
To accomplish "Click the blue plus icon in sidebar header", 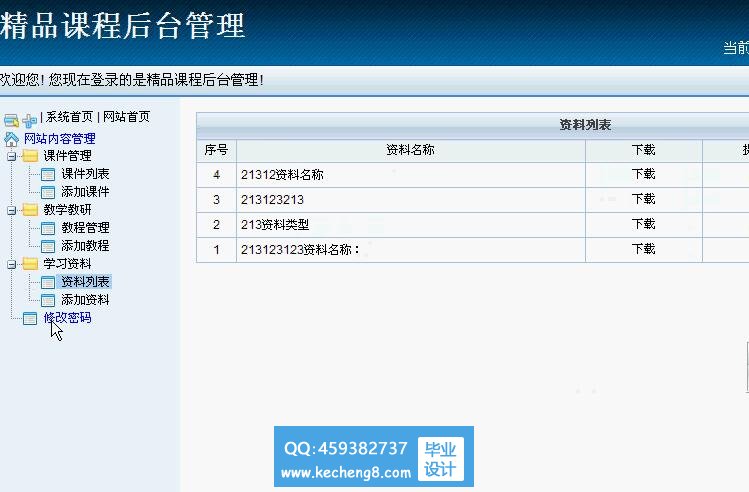I will coord(30,120).
